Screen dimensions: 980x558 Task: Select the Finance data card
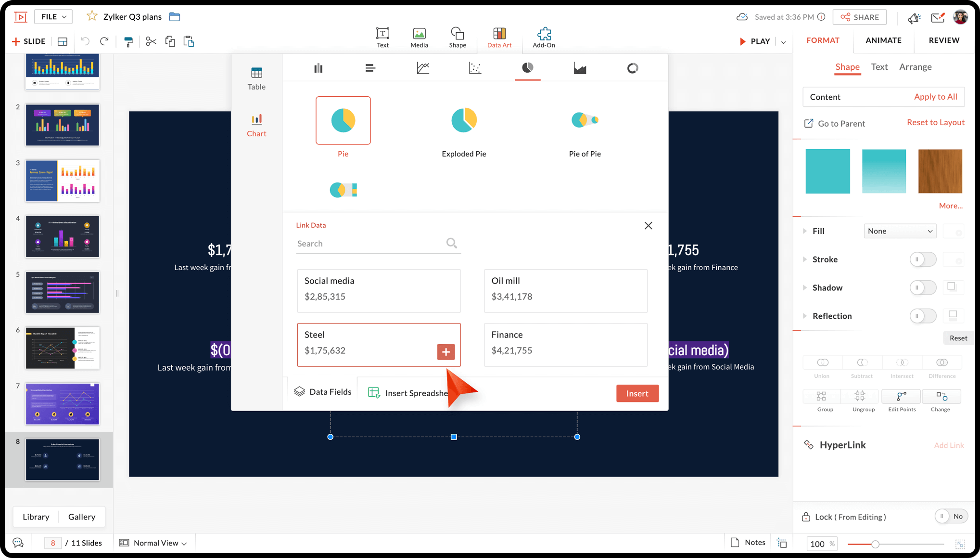click(x=565, y=345)
